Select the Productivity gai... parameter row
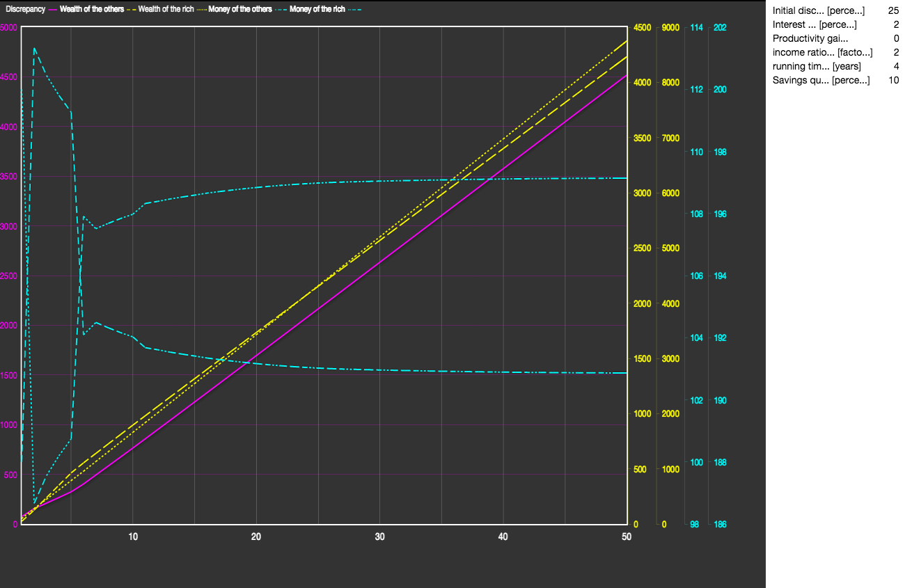905x588 pixels. point(835,38)
